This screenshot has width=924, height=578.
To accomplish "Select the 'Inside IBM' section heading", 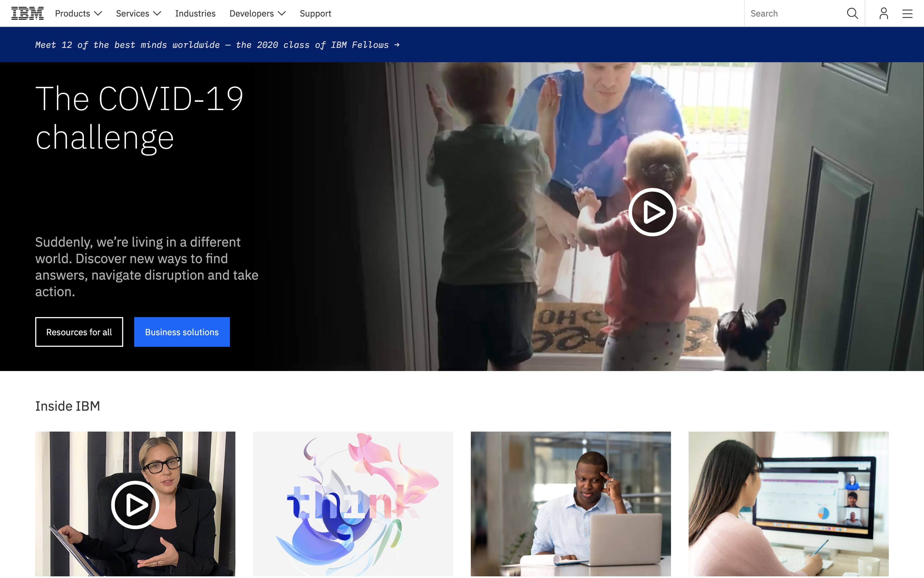I will click(68, 406).
